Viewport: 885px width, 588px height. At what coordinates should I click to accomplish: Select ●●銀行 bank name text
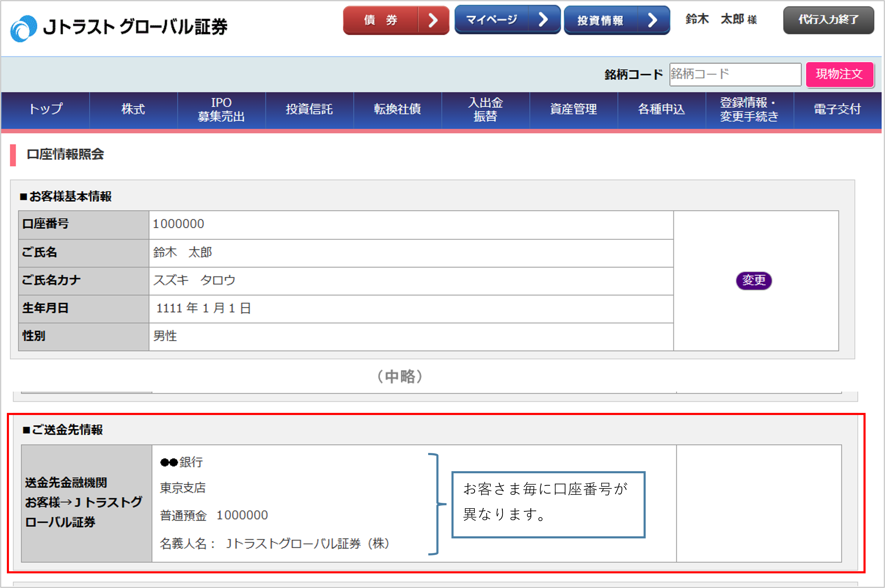[x=181, y=462]
